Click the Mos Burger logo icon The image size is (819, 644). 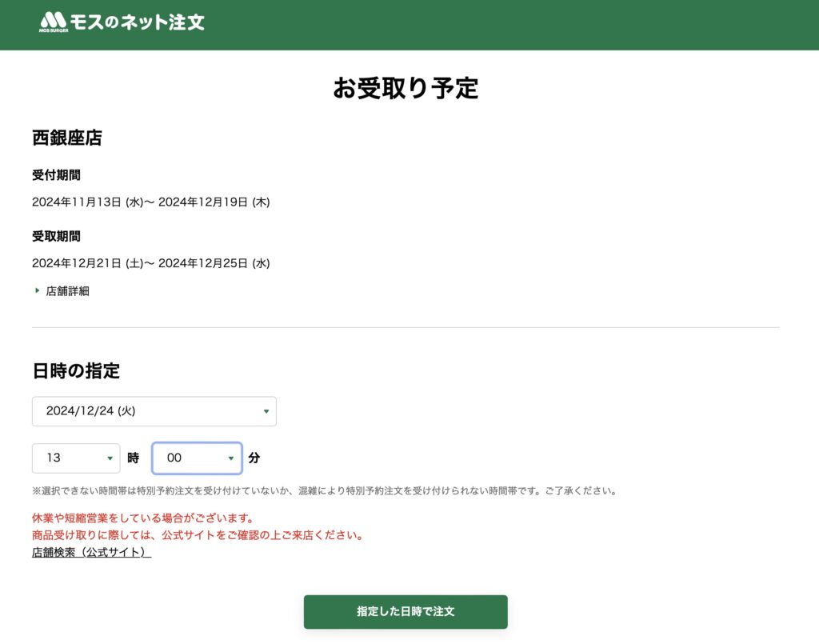(54, 22)
